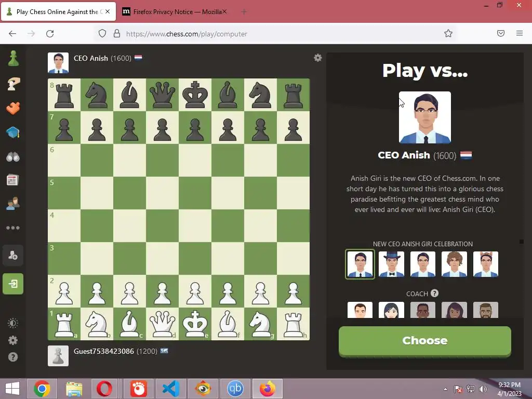
Task: Click the Guest7538423086 avatar below the board
Action: pos(58,356)
